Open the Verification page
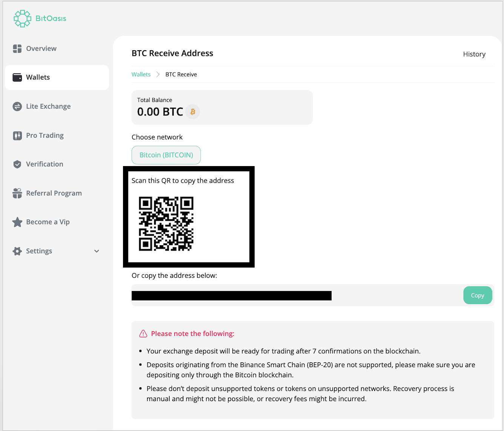 point(57,164)
